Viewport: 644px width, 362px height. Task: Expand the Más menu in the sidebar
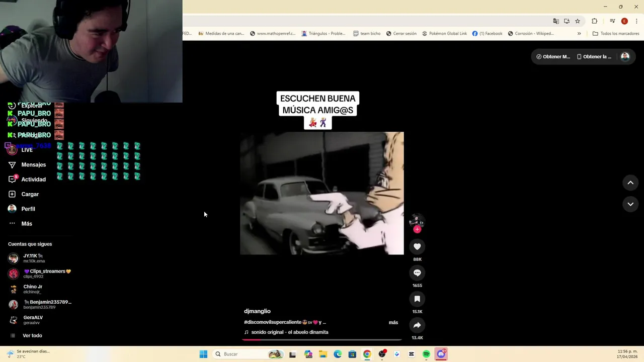coord(20,224)
